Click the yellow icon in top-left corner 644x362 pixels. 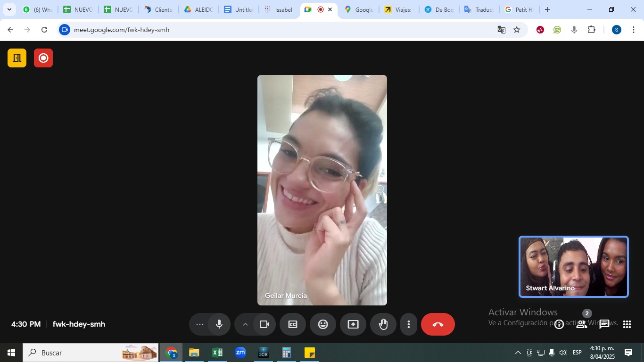(x=17, y=58)
